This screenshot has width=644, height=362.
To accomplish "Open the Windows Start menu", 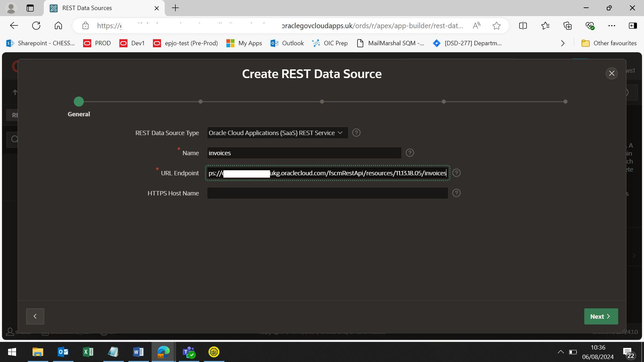I will click(x=12, y=352).
